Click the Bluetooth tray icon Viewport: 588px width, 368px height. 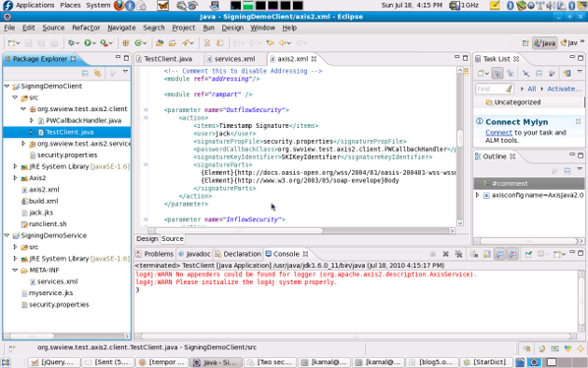click(510, 6)
